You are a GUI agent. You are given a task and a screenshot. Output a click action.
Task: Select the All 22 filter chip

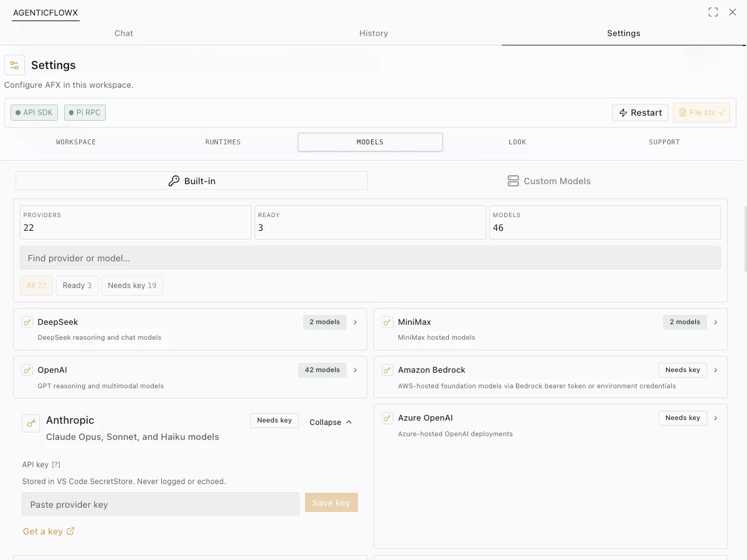[x=36, y=286]
